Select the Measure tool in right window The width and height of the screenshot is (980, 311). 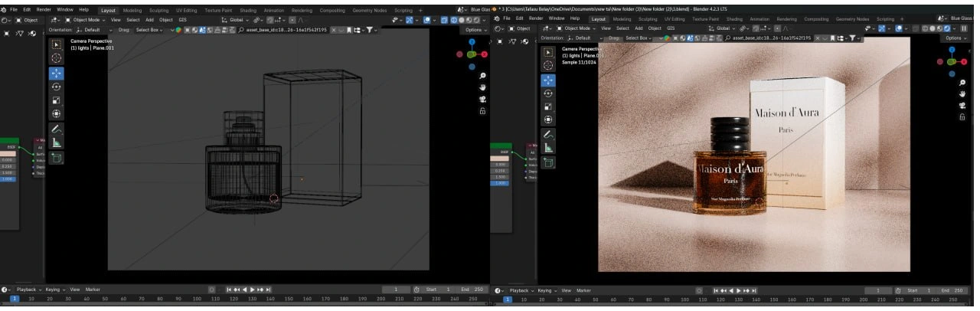coord(548,148)
